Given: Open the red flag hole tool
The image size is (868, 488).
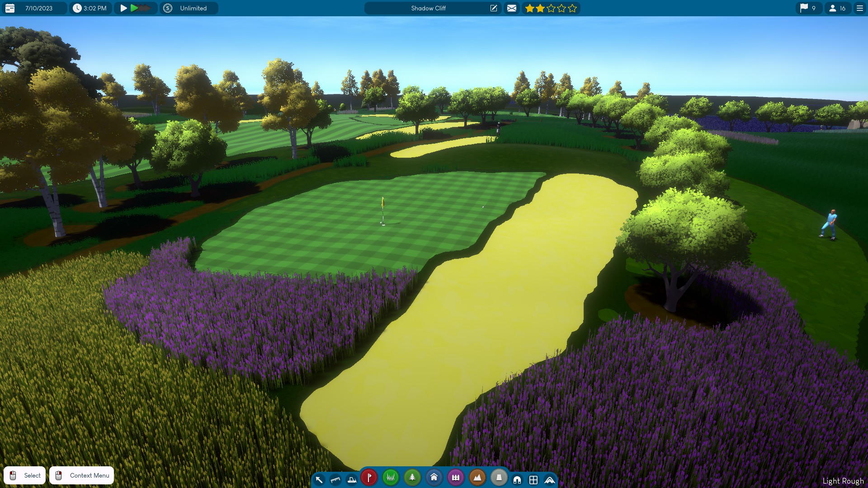Looking at the screenshot, I should pos(369,477).
